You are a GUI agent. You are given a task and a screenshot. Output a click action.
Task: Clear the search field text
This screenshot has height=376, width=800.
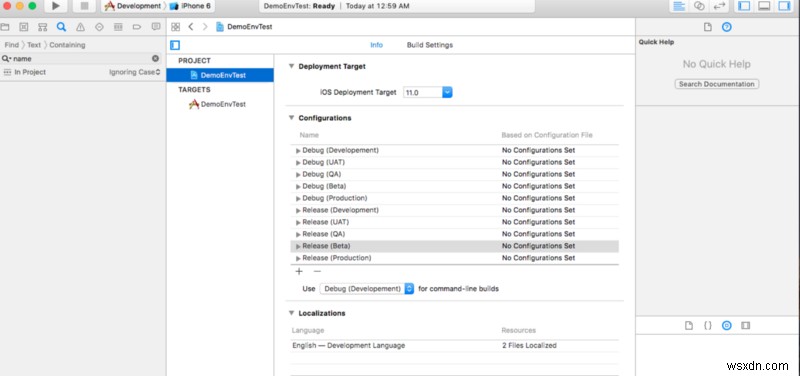[x=156, y=59]
